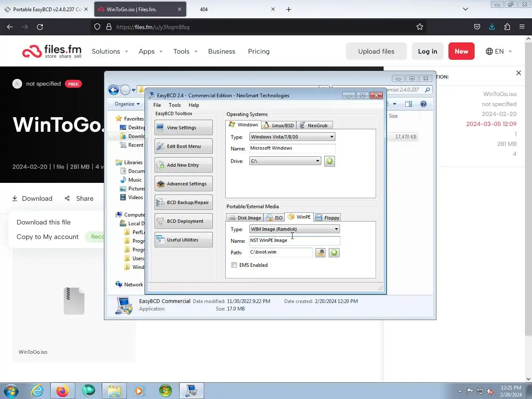Screen dimensions: 532x399
Task: Open BCD Backup/Repair section
Action: (183, 202)
